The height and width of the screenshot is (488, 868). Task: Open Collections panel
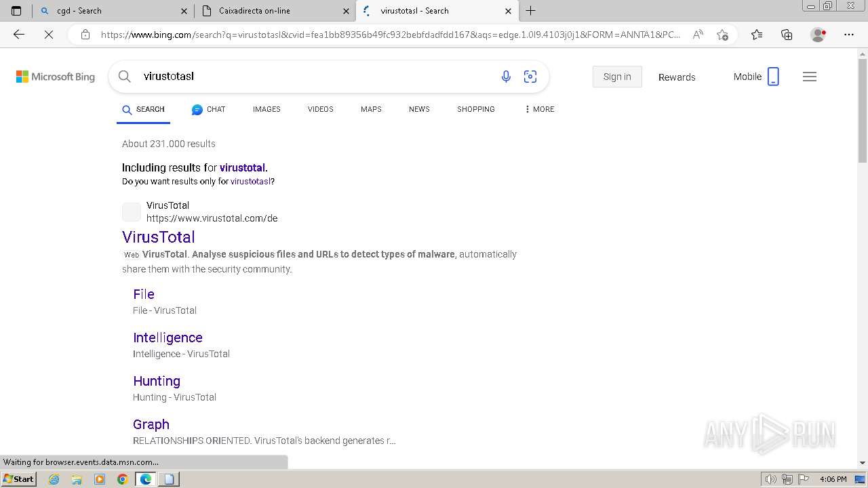(x=787, y=35)
